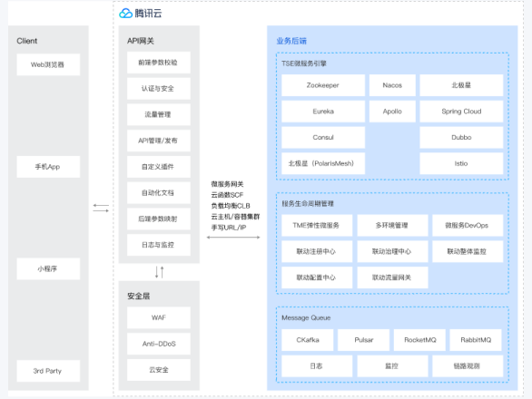532x399 pixels.
Task: Select the 联动配置中心 box
Action: [317, 277]
